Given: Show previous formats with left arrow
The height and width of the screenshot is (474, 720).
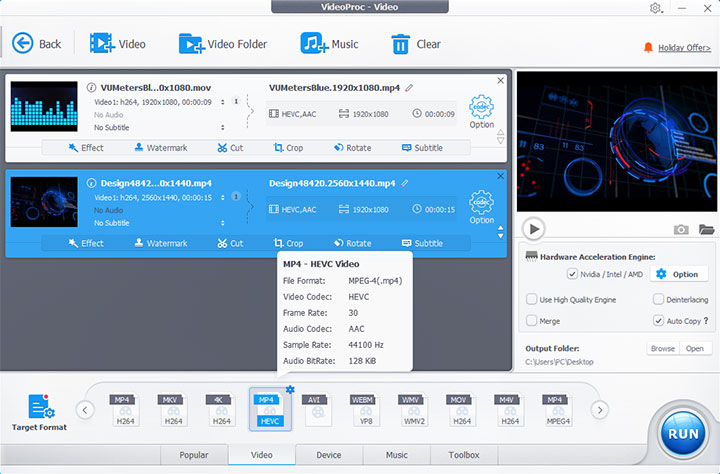Looking at the screenshot, I should coord(85,410).
